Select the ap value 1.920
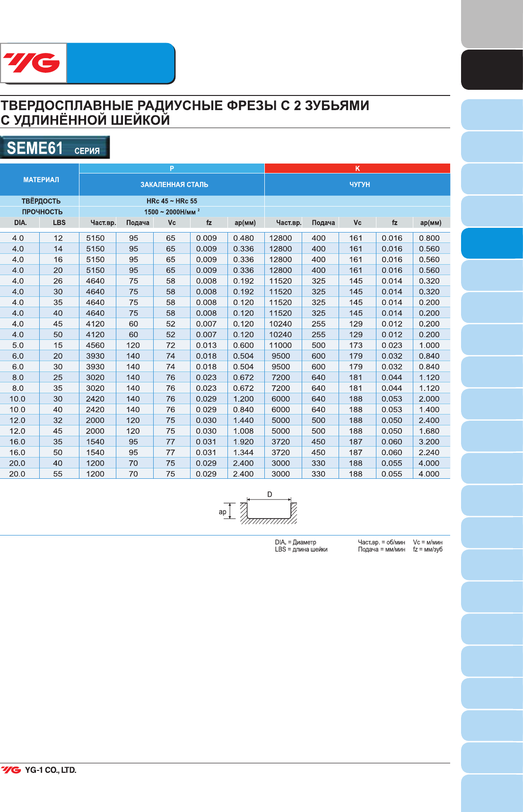 [244, 441]
